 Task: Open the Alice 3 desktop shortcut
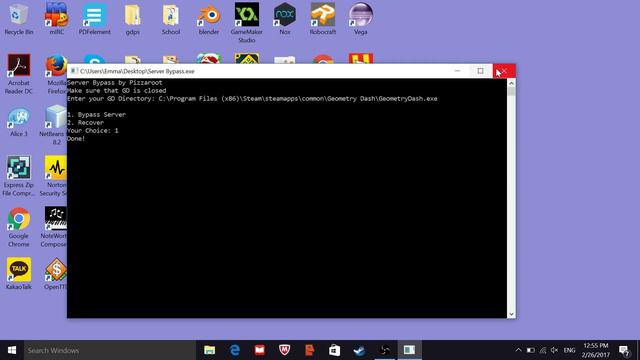[x=18, y=122]
